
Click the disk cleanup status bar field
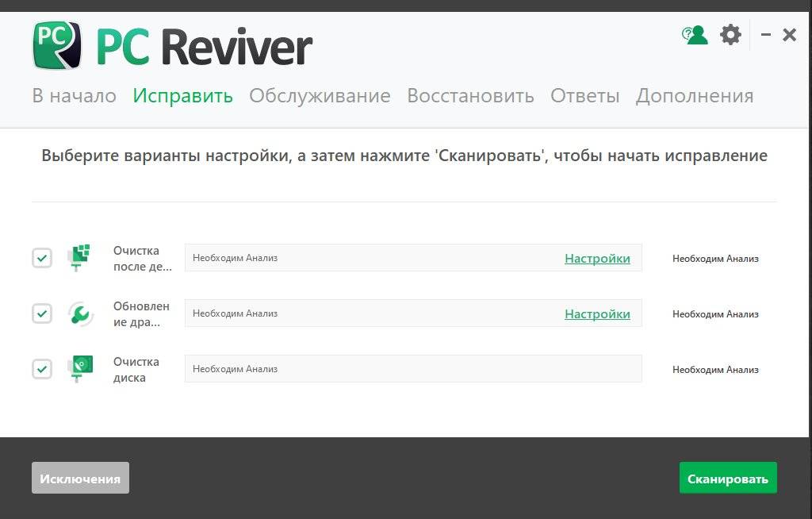point(413,369)
